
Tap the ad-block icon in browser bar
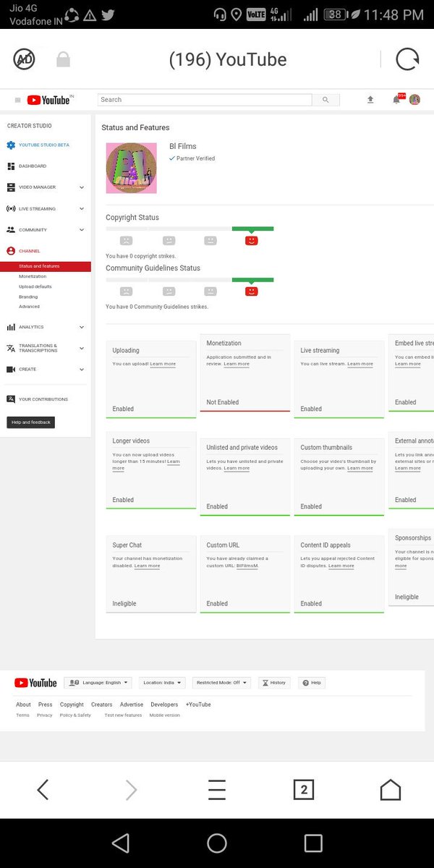tap(25, 59)
